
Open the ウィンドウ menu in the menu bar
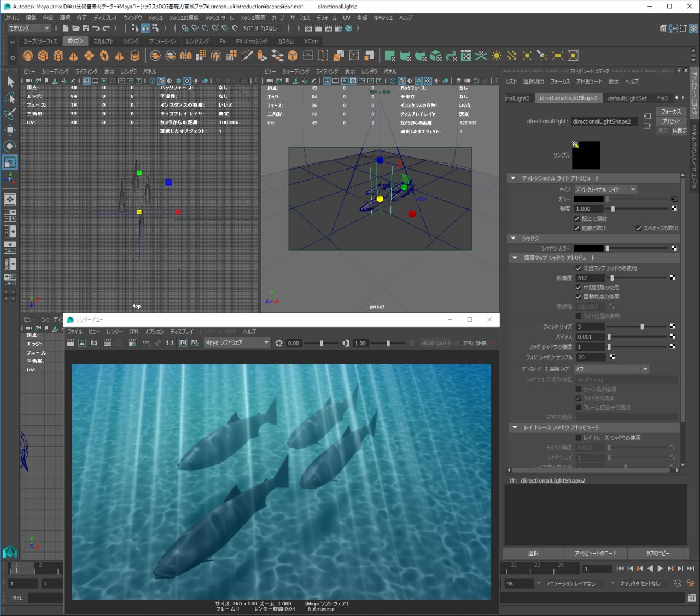click(132, 18)
